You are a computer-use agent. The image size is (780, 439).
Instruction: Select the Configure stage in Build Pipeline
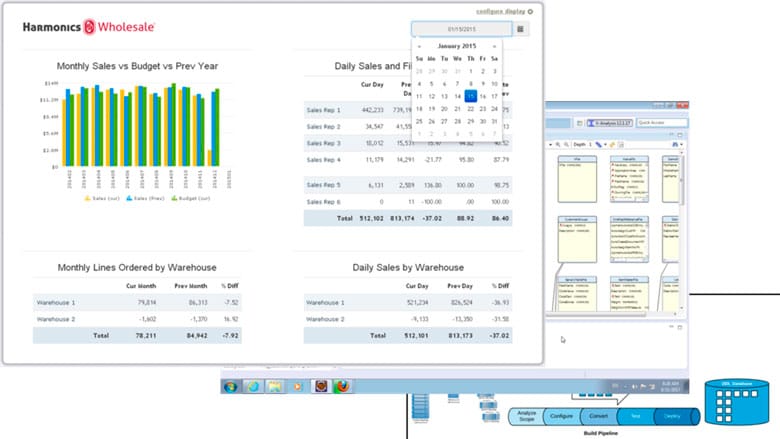[x=562, y=415]
